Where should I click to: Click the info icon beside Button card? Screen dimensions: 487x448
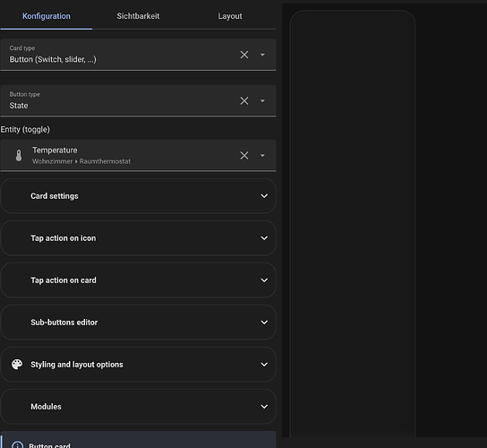coord(17,445)
